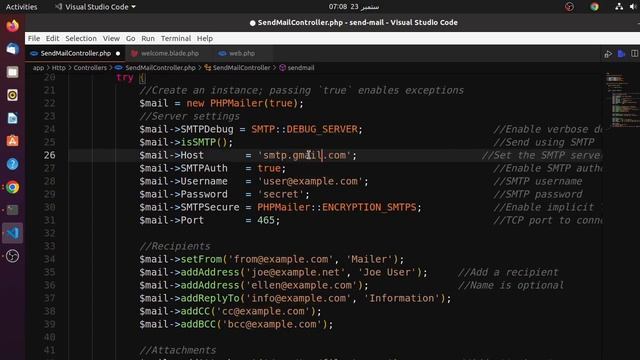Switch to OBS Studio in dock
Image resolution: width=640 pixels, height=360 pixels.
coord(12,256)
